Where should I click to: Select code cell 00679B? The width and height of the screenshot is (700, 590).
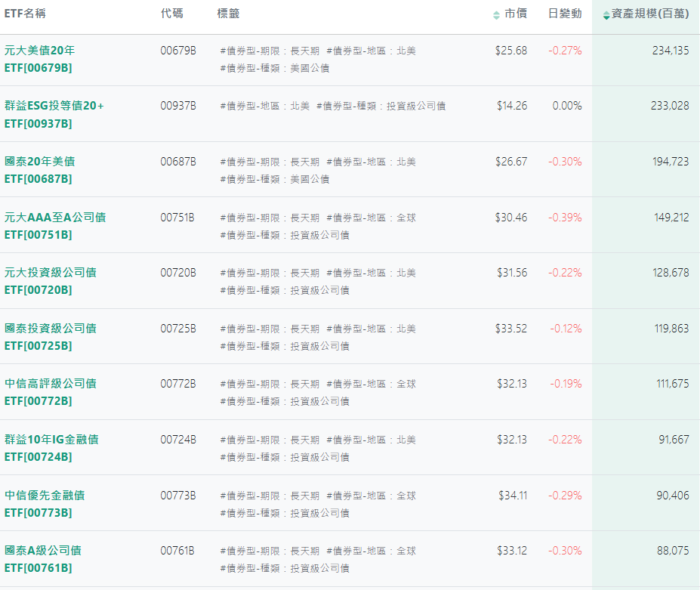point(178,51)
